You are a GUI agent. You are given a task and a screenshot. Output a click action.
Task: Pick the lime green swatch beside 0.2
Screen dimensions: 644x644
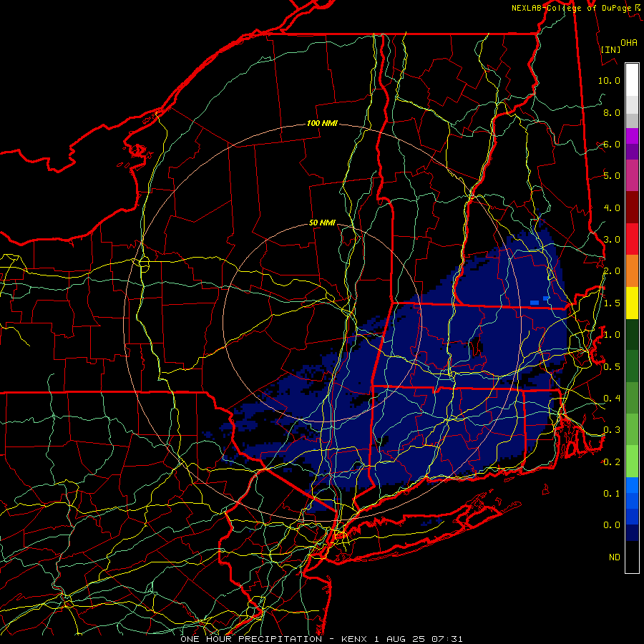pyautogui.click(x=632, y=462)
